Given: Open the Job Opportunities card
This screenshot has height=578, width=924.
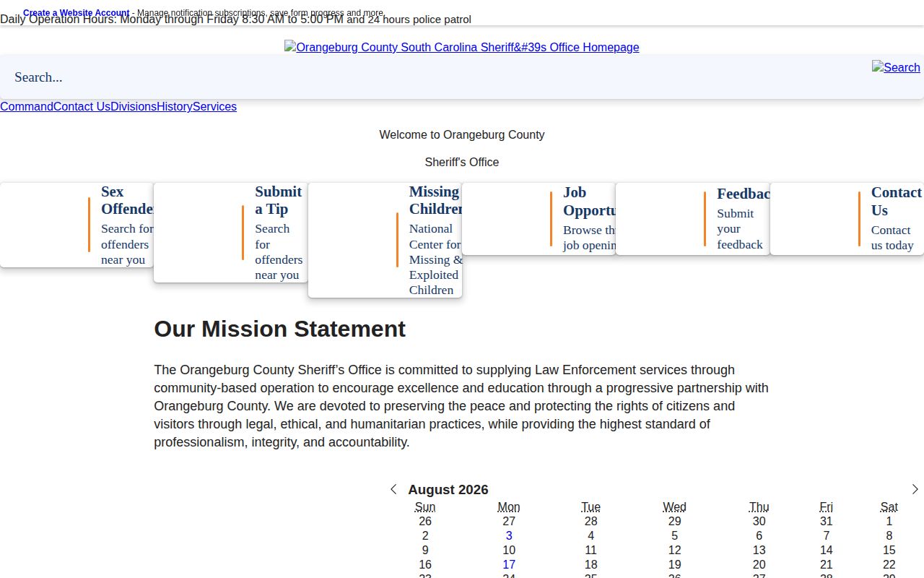Looking at the screenshot, I should coord(539,219).
